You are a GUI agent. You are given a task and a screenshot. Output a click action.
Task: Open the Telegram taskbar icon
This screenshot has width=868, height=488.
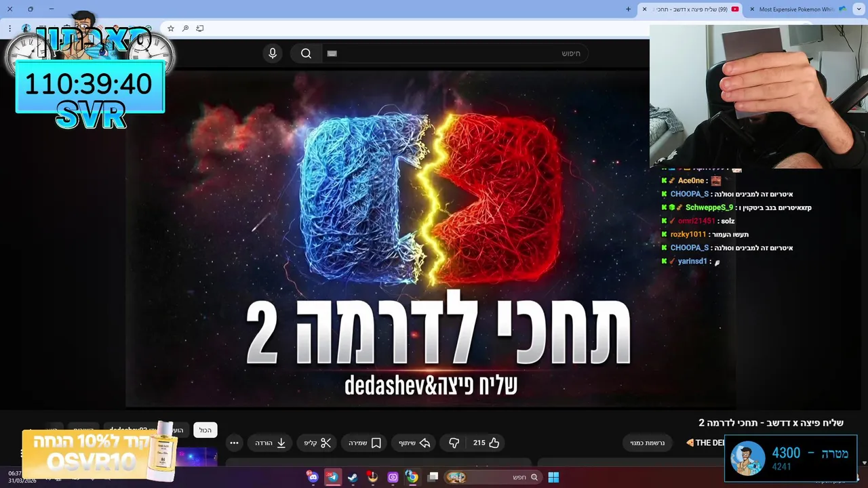coord(332,477)
